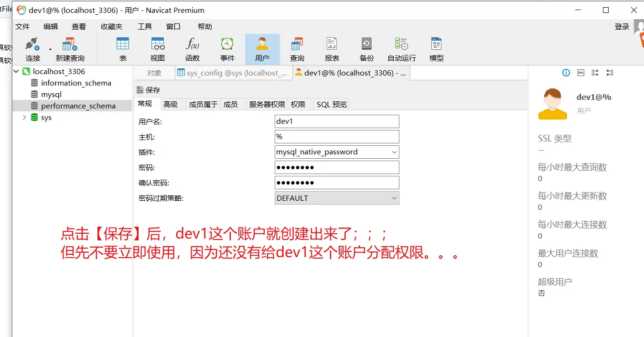Screen dimensions: 644x337
Task: Select the sys database
Action: click(46, 117)
